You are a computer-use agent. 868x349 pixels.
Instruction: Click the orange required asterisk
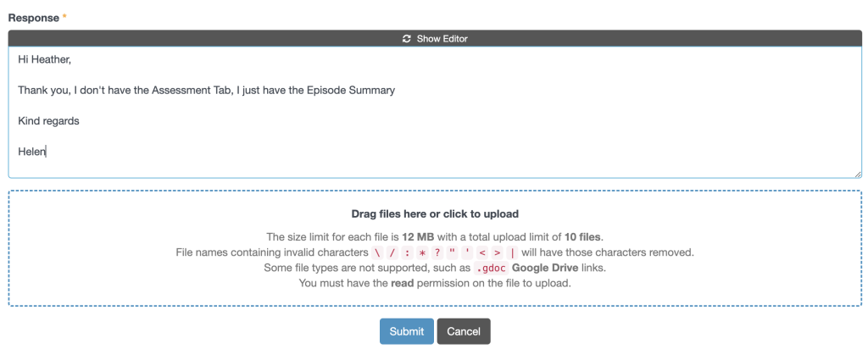(x=65, y=17)
